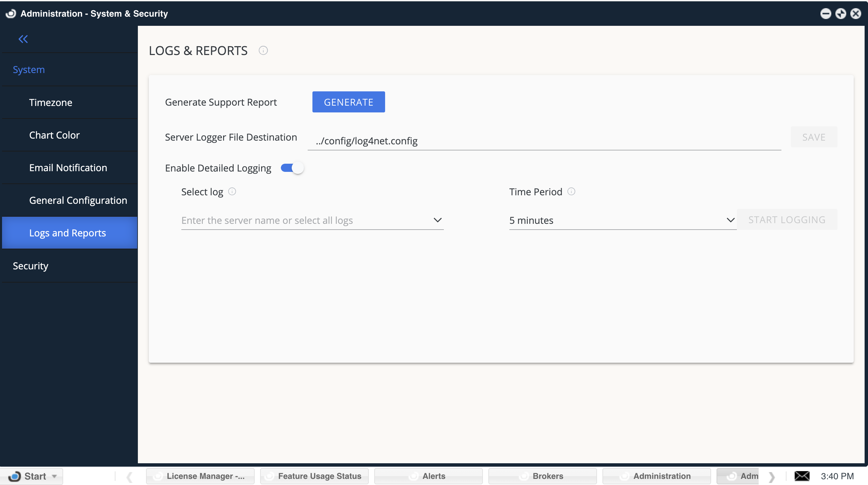The height and width of the screenshot is (485, 868).
Task: Click the application logo in the title bar
Action: 10,14
